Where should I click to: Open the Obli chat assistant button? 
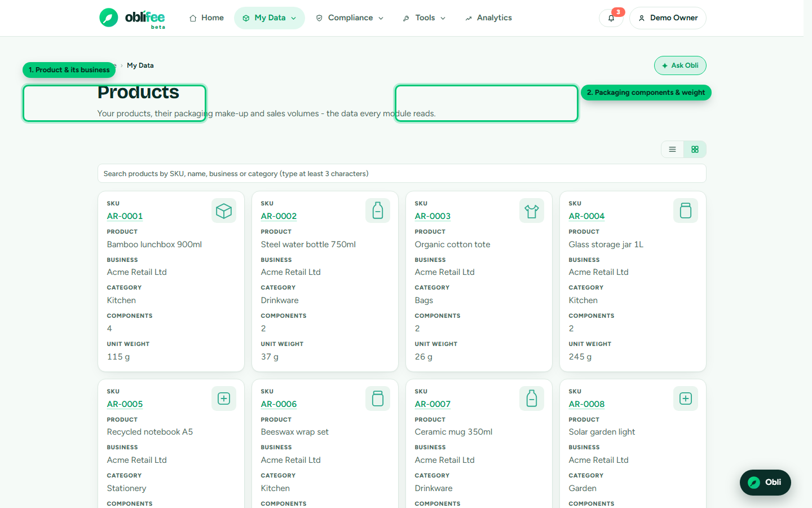tap(765, 483)
